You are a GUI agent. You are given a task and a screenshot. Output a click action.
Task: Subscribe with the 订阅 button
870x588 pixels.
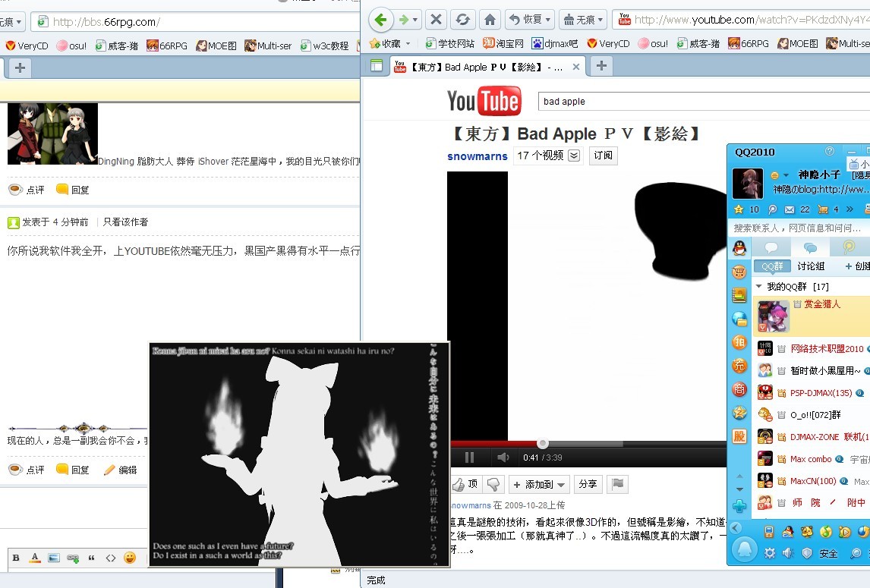pyautogui.click(x=603, y=156)
